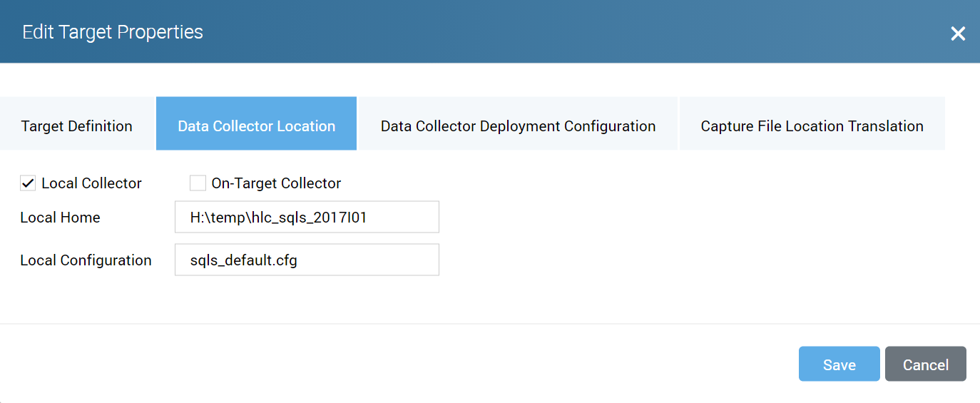Click the divider line above the buttons

[490, 324]
